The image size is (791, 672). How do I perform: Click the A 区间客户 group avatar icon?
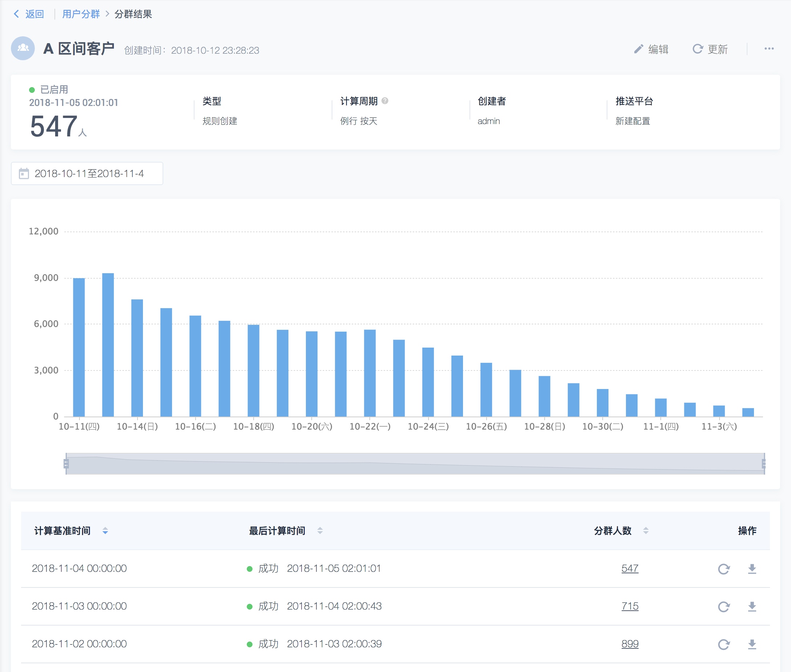23,48
